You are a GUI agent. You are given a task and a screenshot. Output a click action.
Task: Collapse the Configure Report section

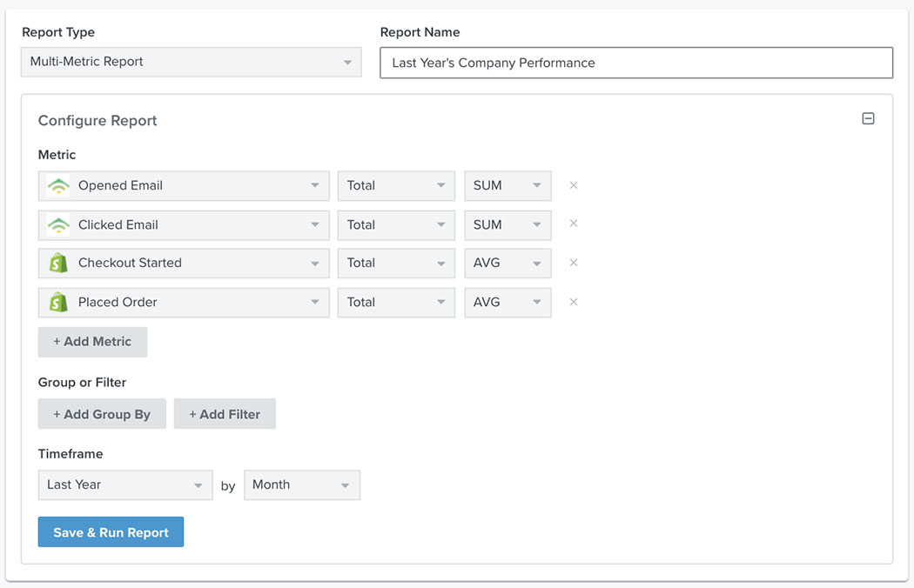click(868, 117)
